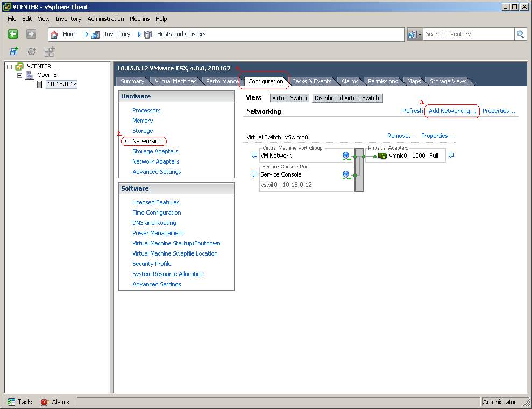
Task: Click vSwitch0 Properties link
Action: [437, 136]
